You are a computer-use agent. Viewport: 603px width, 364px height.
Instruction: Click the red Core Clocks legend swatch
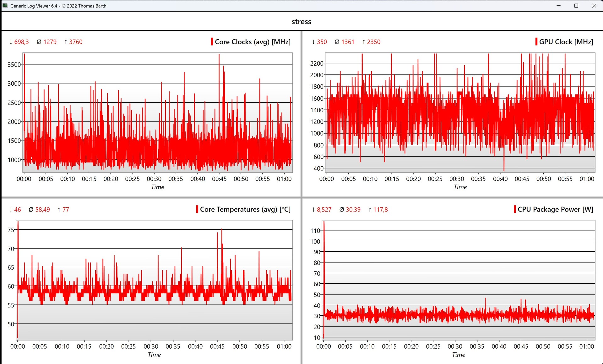coord(212,42)
